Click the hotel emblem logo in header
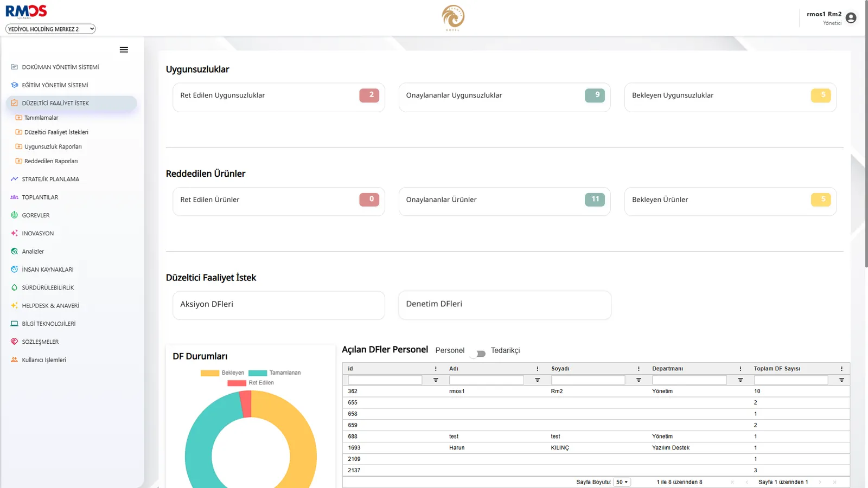Screen dimensions: 868x488 point(453,17)
